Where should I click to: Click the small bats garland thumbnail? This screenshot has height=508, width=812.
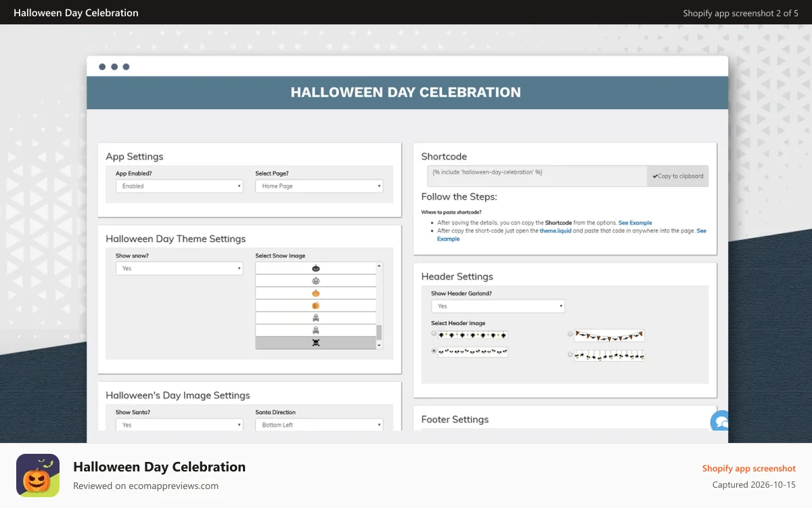pos(473,352)
